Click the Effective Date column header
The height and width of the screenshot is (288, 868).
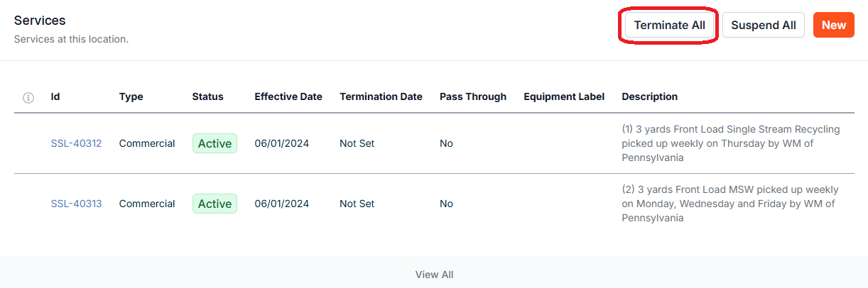(288, 96)
